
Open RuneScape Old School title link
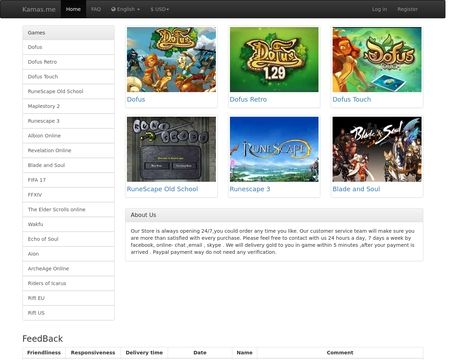pos(162,189)
